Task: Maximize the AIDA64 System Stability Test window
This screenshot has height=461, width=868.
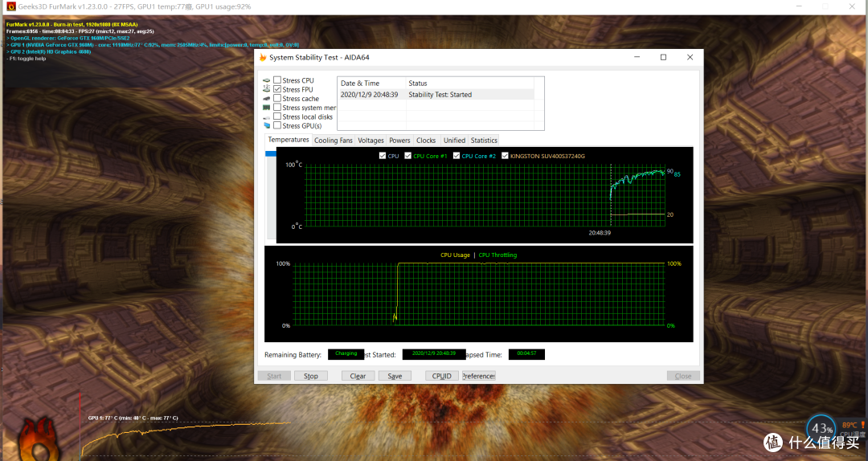Action: [663, 57]
